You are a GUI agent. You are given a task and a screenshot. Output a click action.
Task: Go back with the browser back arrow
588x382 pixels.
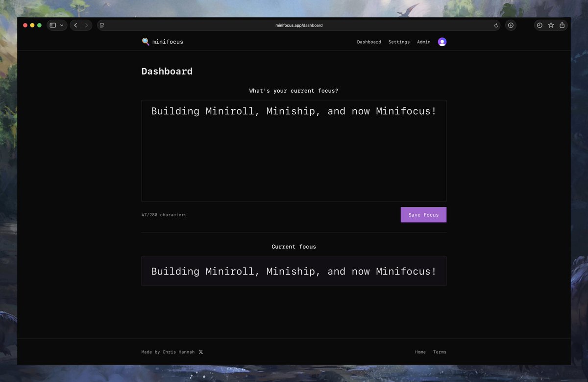click(75, 25)
